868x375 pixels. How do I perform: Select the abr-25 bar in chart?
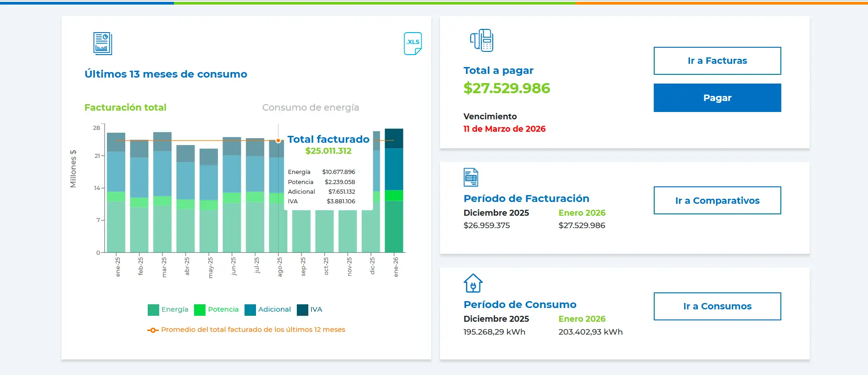click(185, 199)
